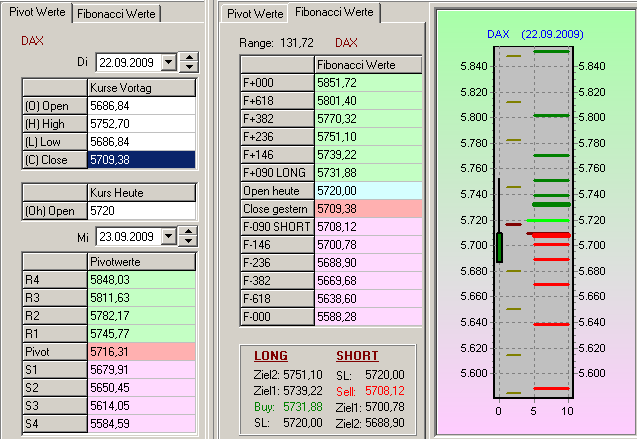Screen dimensions: 637x439
Task: Select F-000 value 5588,28
Action: pyautogui.click(x=368, y=316)
